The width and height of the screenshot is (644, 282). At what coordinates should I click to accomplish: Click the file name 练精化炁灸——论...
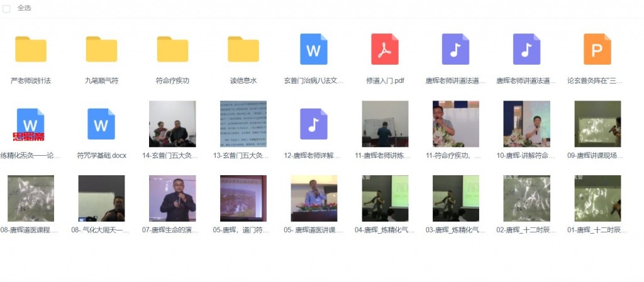(x=30, y=155)
